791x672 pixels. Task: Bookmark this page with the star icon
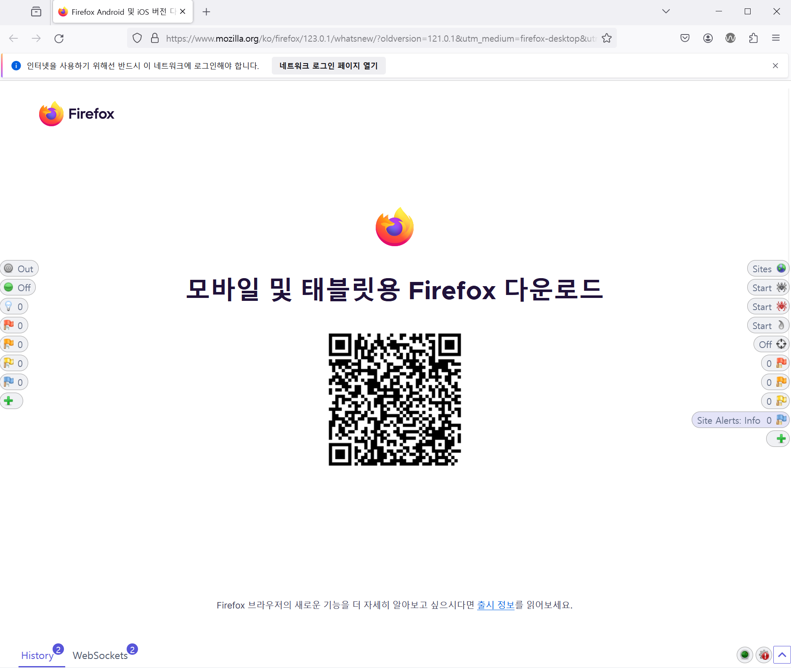(x=607, y=38)
